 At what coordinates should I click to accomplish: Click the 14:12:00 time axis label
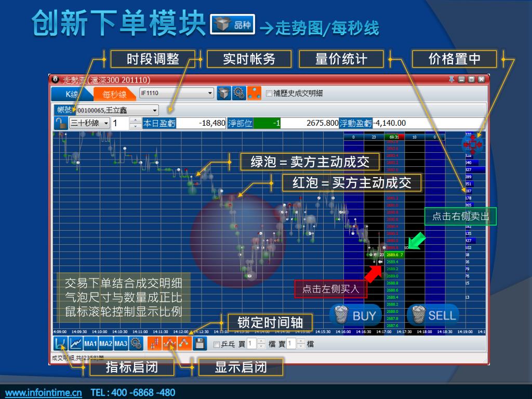point(180,332)
